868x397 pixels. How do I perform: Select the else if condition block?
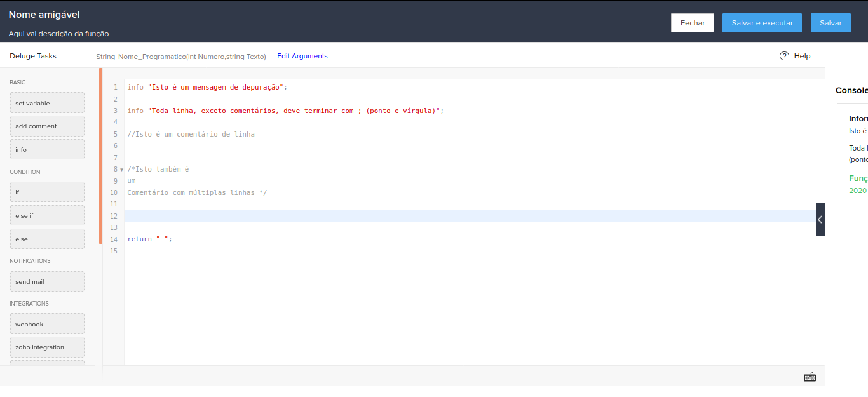[47, 215]
